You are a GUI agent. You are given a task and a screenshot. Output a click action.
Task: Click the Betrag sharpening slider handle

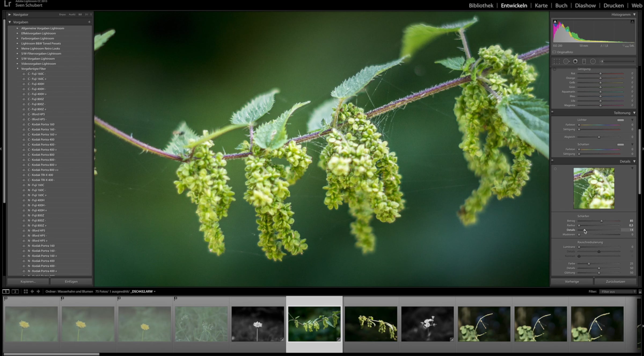click(x=601, y=221)
